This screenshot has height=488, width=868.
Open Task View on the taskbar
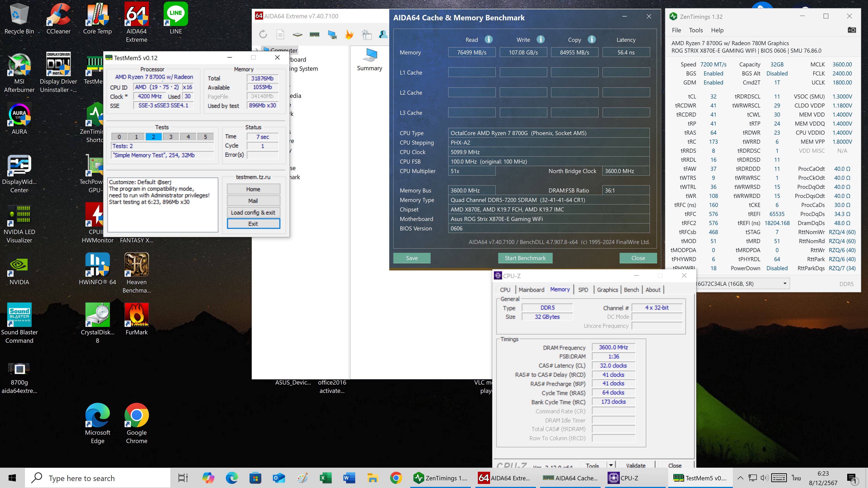pos(183,478)
